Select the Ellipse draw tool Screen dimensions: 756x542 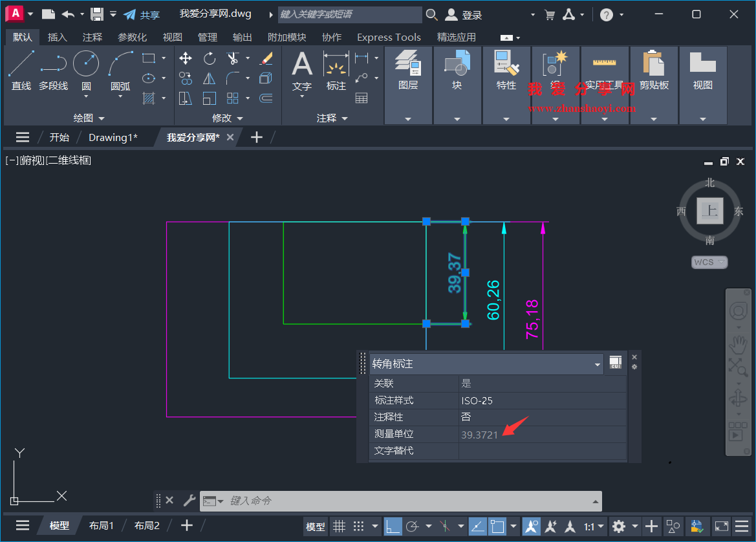tap(149, 78)
